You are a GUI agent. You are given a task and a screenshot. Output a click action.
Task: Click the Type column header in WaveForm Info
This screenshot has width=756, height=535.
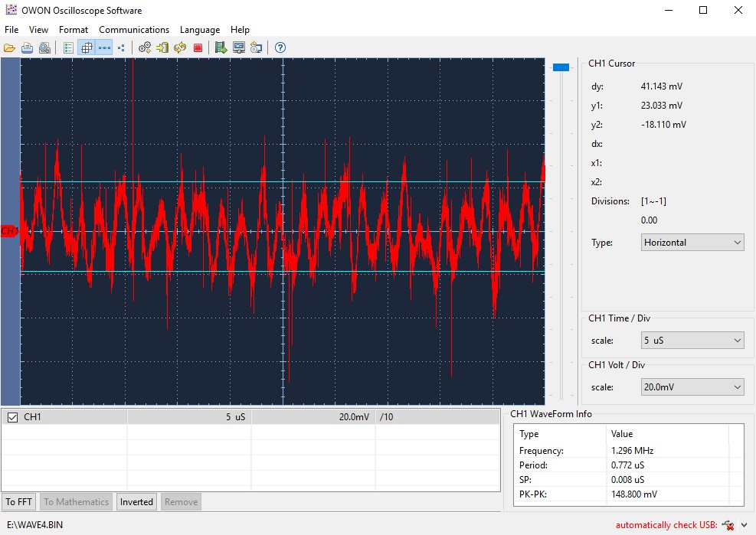[559, 434]
